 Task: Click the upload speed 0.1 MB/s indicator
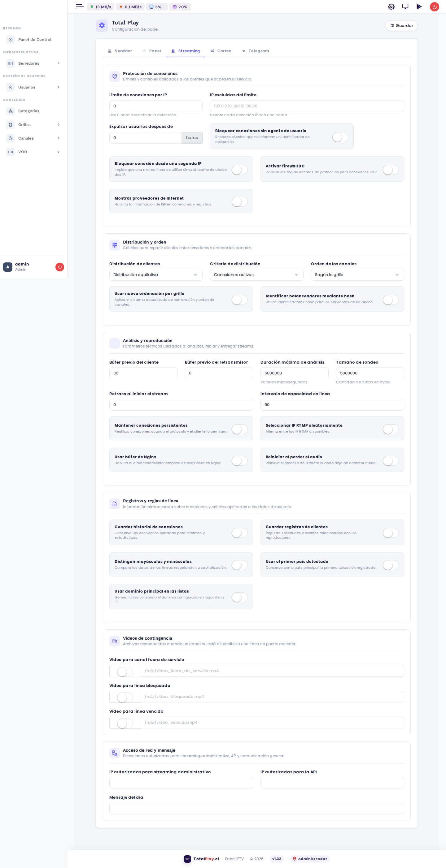point(130,7)
